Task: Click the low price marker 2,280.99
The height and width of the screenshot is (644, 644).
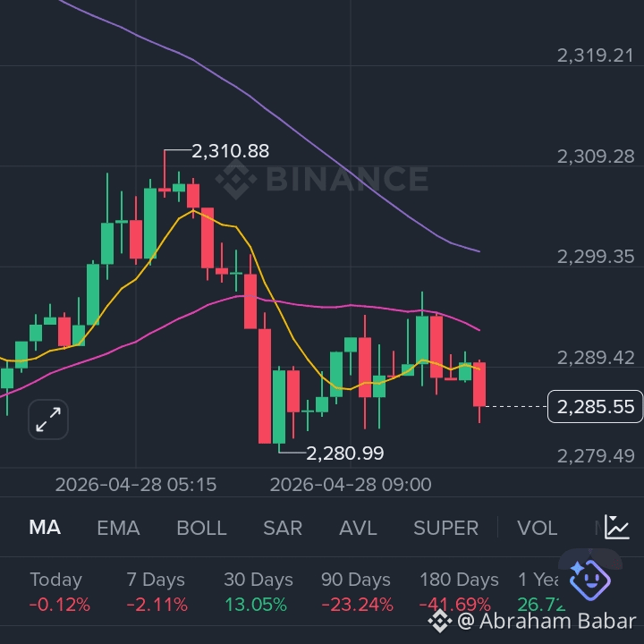Action: coord(345,453)
